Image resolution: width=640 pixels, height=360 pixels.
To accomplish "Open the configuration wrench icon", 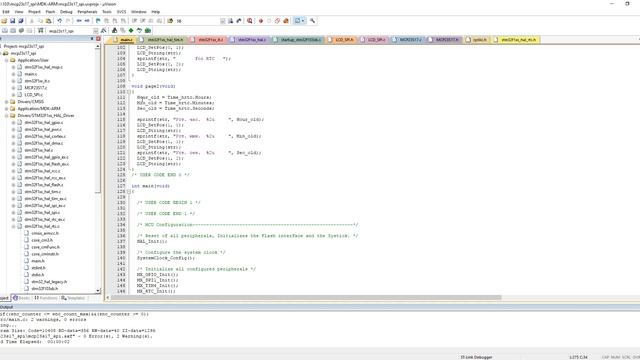I will coord(312,21).
